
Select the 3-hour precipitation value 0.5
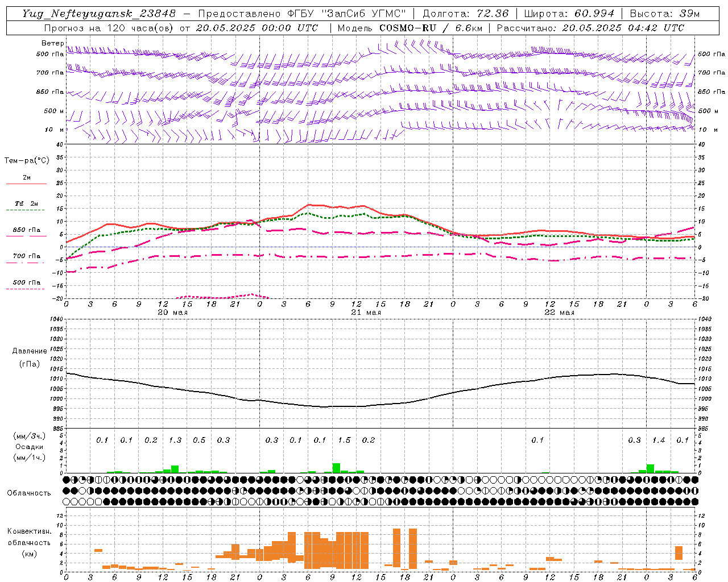[199, 440]
